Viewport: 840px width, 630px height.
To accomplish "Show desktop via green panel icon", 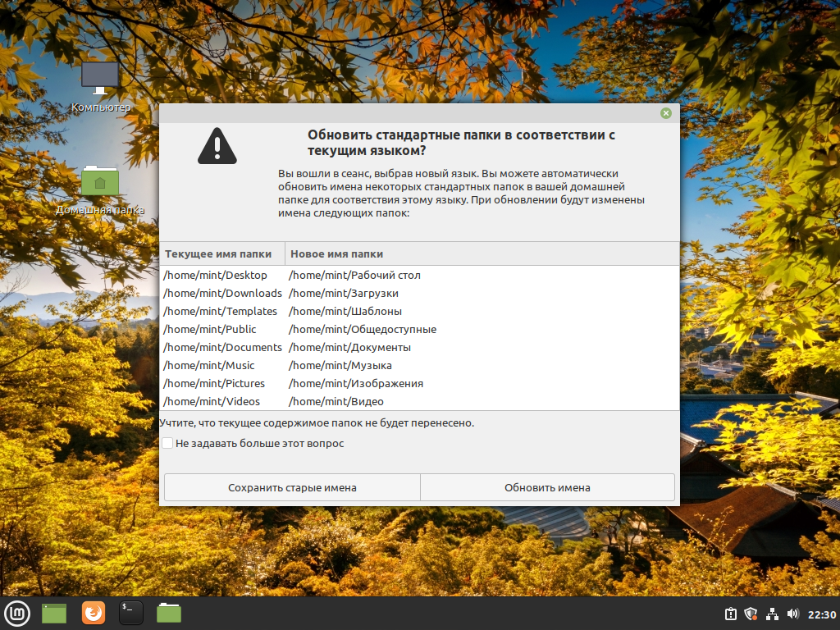I will coord(54,614).
